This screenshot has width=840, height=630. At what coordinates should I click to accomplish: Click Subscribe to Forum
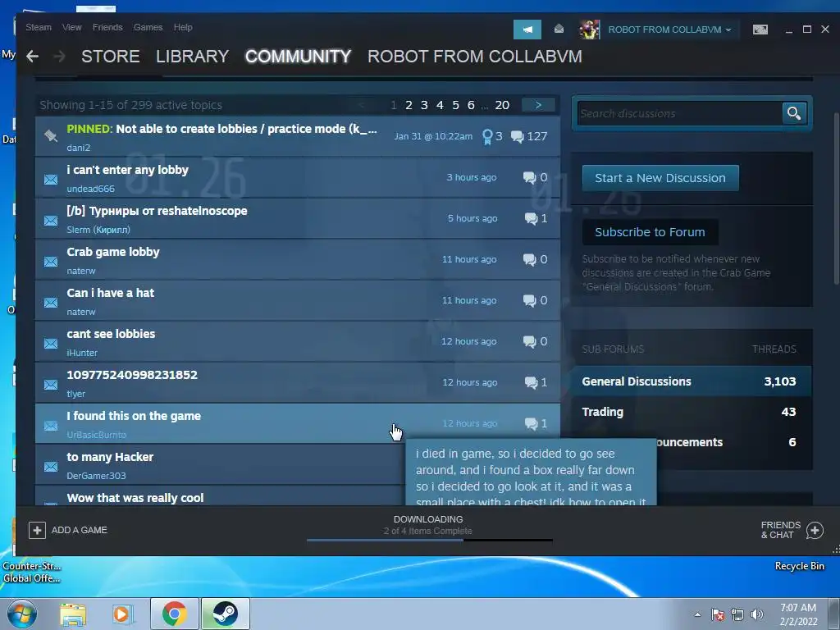click(650, 232)
